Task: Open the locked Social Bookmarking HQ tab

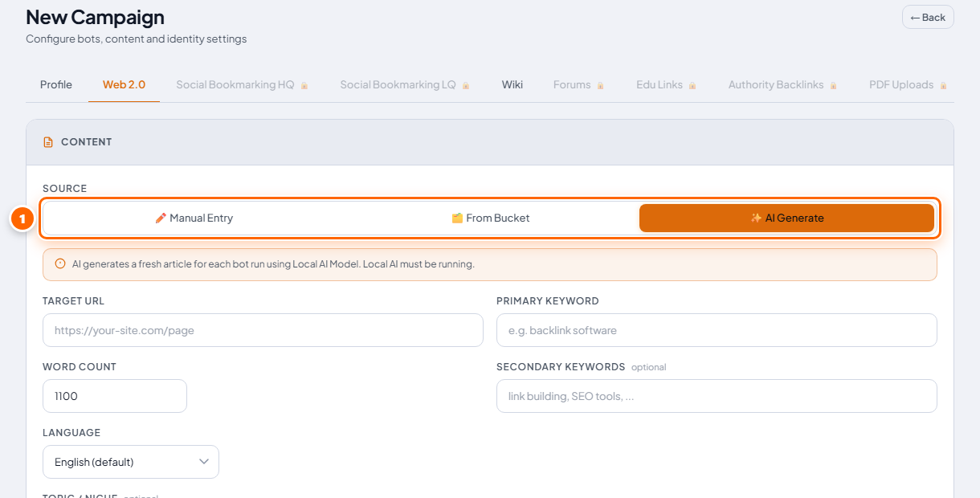Action: tap(242, 84)
